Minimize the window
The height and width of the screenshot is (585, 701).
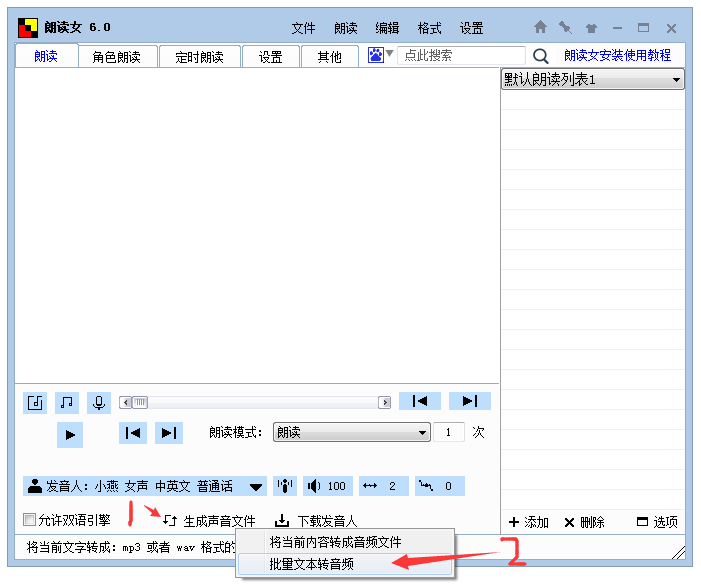click(617, 28)
